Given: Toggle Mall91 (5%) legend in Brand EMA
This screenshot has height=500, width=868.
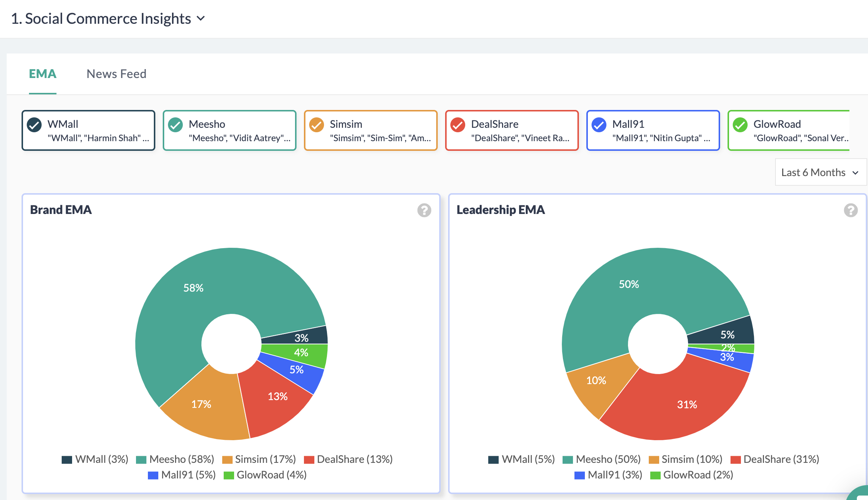Looking at the screenshot, I should coord(182,475).
